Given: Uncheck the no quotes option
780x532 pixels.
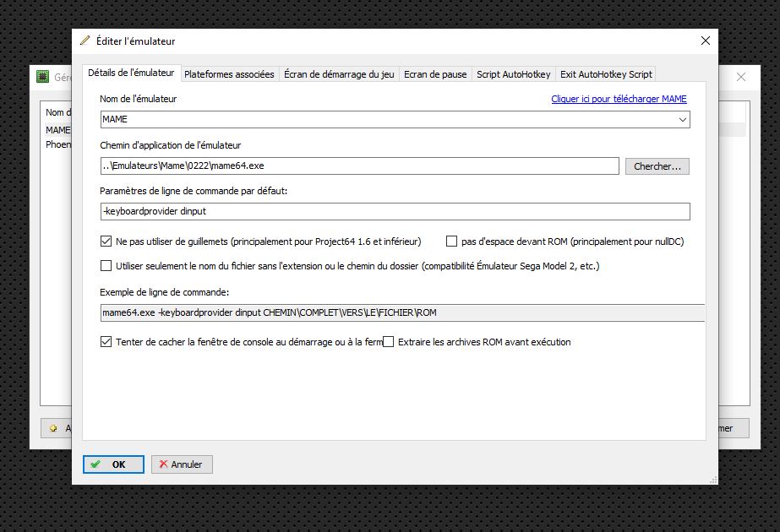Looking at the screenshot, I should (x=106, y=242).
